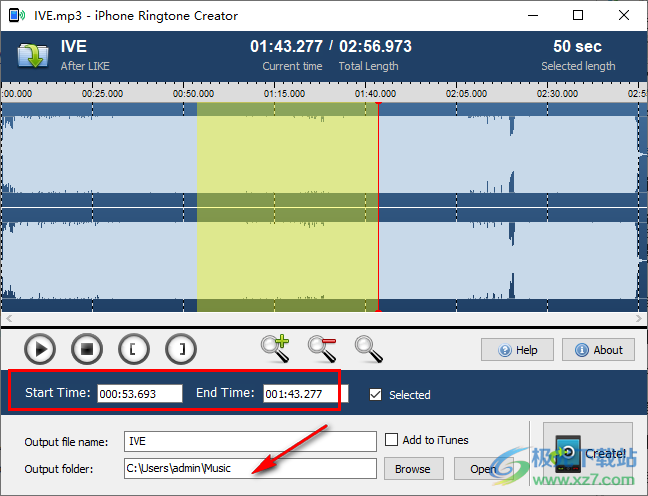
Task: Open the output folder
Action: (x=484, y=469)
